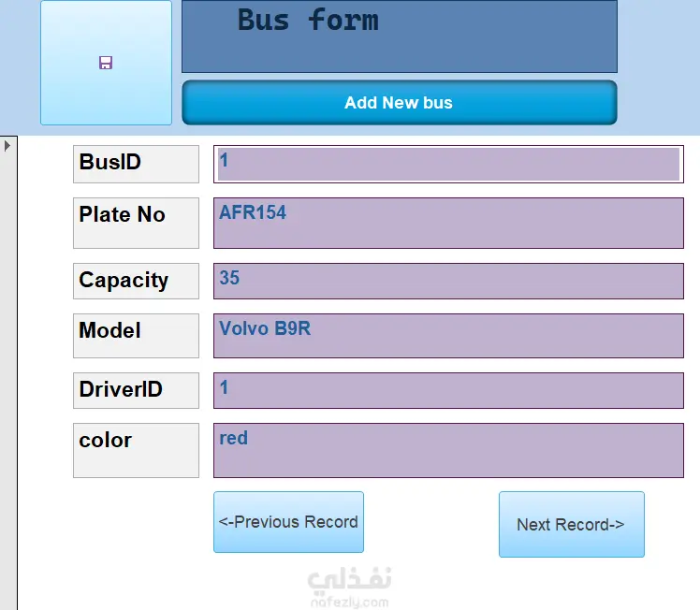Click the Plate No label

(x=136, y=223)
